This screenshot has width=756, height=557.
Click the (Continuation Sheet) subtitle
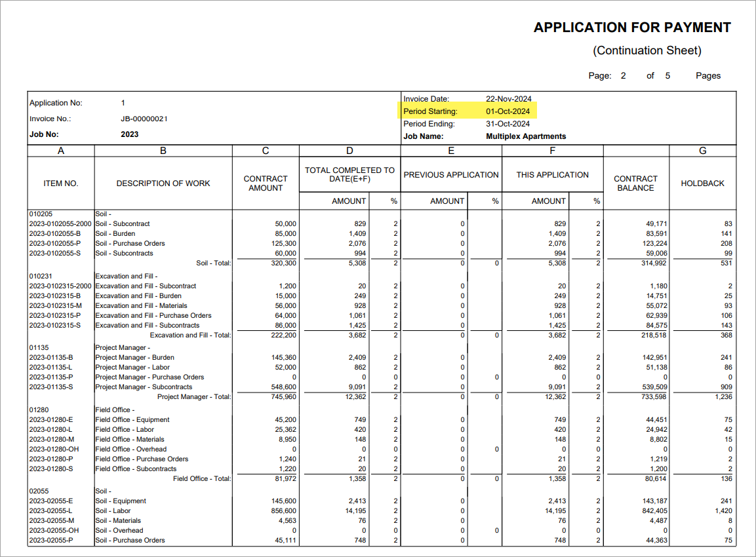click(x=647, y=50)
